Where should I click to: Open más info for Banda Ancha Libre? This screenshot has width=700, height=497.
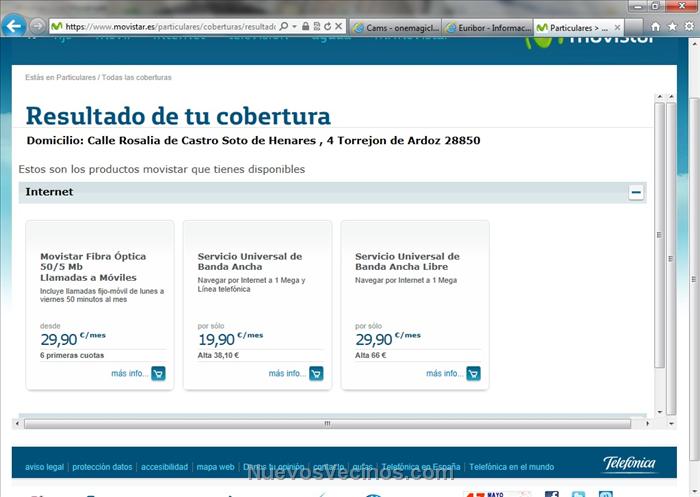click(x=445, y=373)
